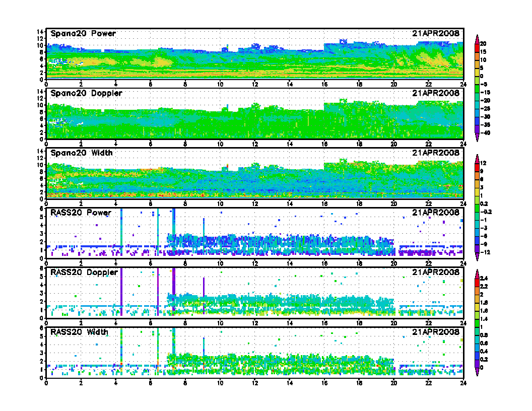Click the '15' label on the top colorbar

point(483,52)
